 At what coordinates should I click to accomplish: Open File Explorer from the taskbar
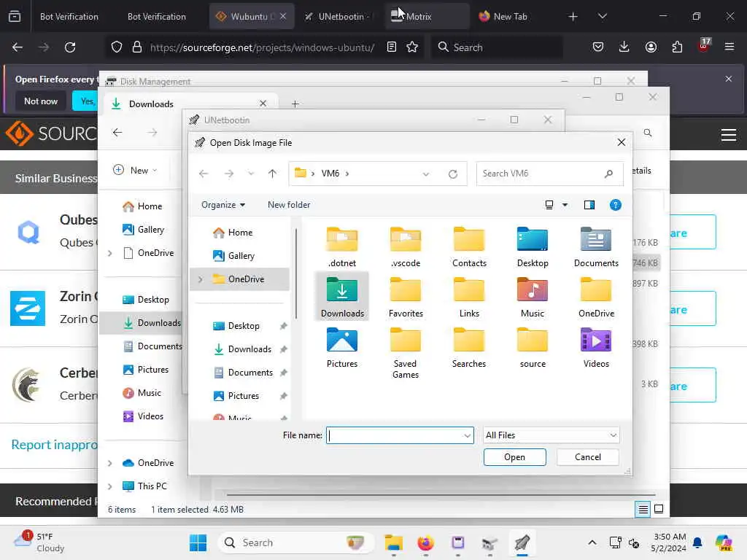(393, 542)
